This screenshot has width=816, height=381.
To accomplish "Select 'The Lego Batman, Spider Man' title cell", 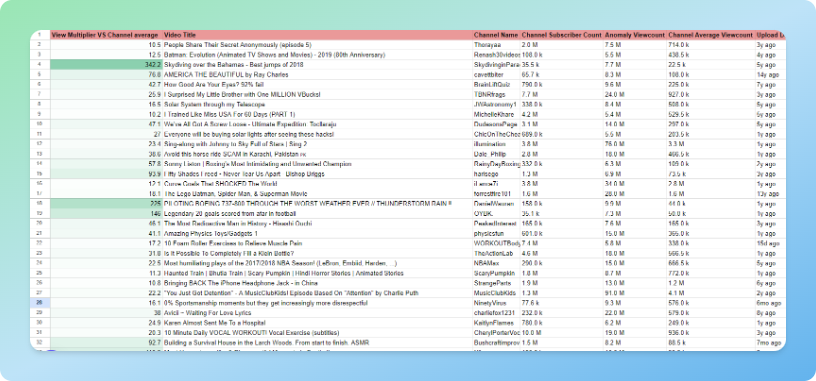I will pyautogui.click(x=317, y=194).
